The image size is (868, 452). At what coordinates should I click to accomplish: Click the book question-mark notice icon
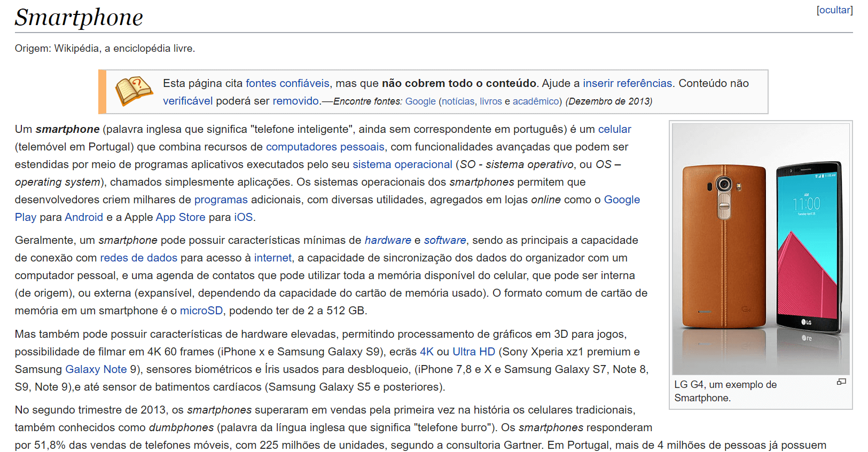coord(134,91)
